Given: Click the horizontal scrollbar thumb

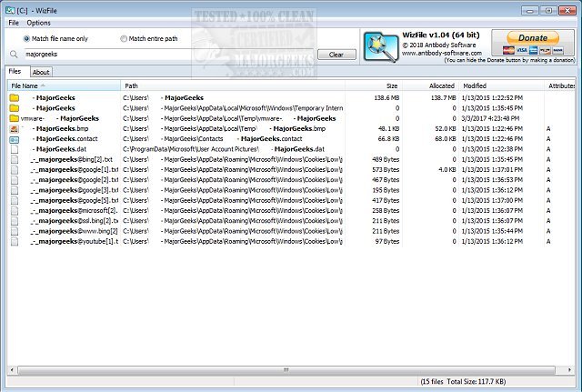Looking at the screenshot, I should pyautogui.click(x=286, y=370).
